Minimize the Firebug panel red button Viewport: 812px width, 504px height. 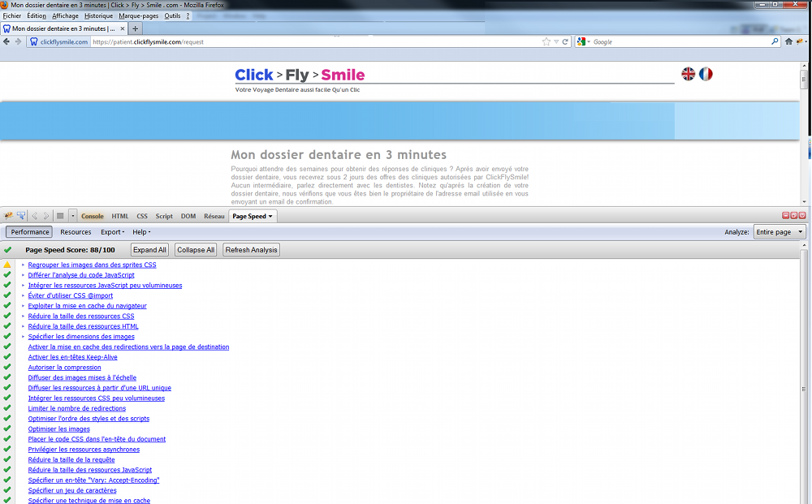[x=785, y=216]
